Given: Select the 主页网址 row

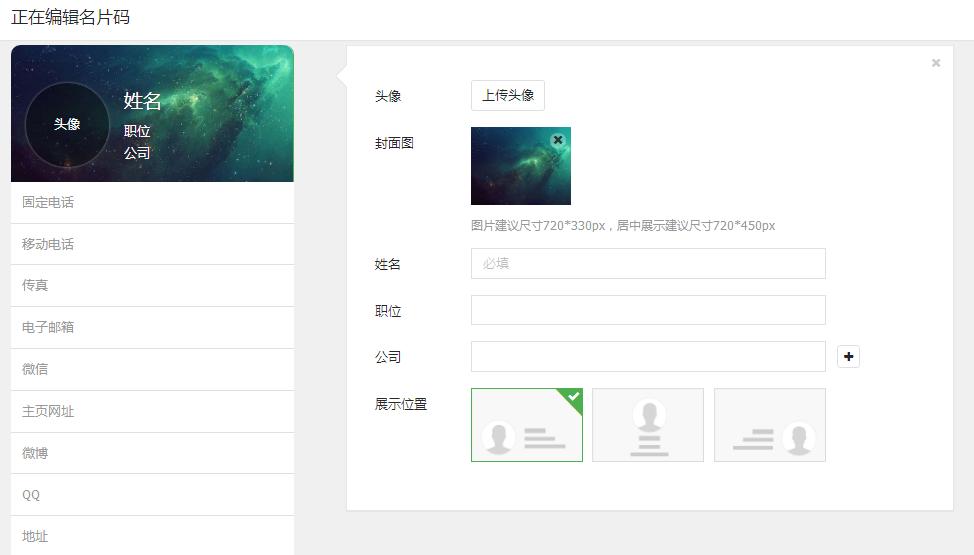Looking at the screenshot, I should click(152, 411).
